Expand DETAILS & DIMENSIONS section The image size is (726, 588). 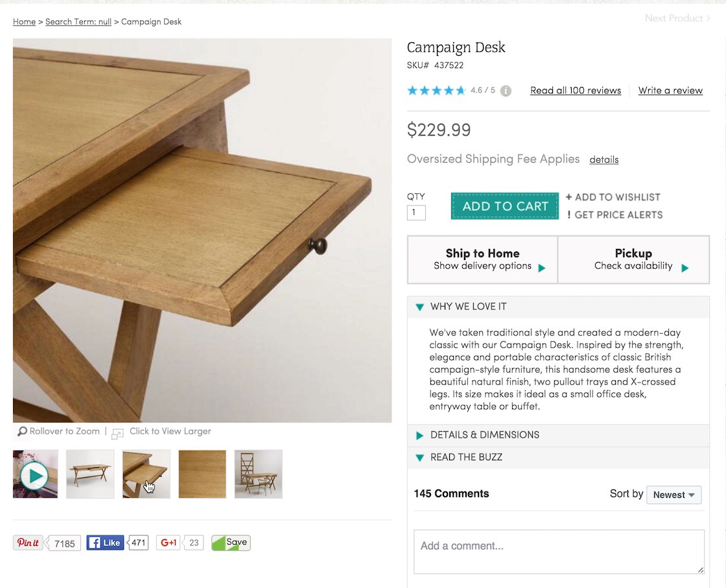(419, 435)
